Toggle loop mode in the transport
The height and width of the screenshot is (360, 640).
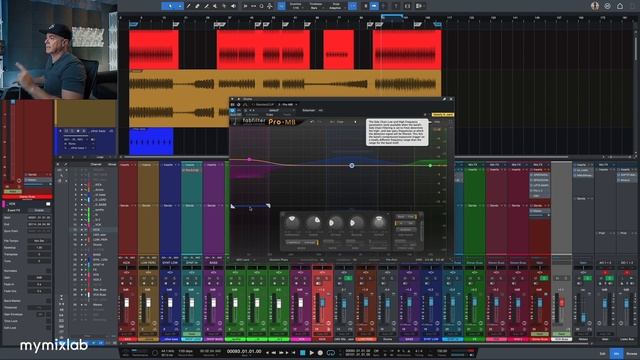pyautogui.click(x=331, y=353)
